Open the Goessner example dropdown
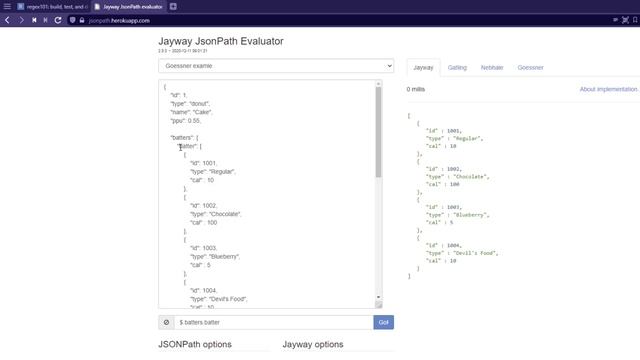This screenshot has height=360, width=640. tap(276, 66)
